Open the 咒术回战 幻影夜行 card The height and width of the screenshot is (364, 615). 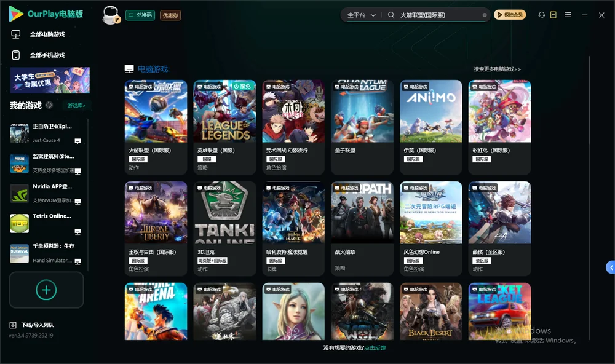click(293, 127)
